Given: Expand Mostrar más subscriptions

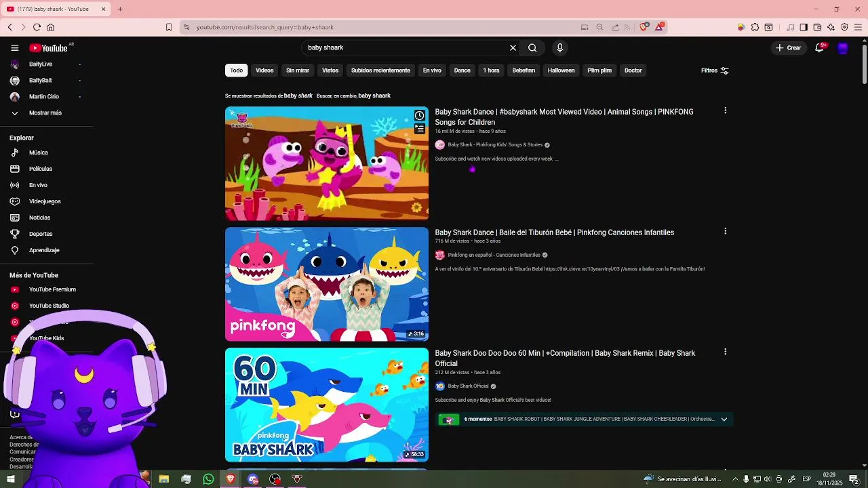Looking at the screenshot, I should coord(45,113).
